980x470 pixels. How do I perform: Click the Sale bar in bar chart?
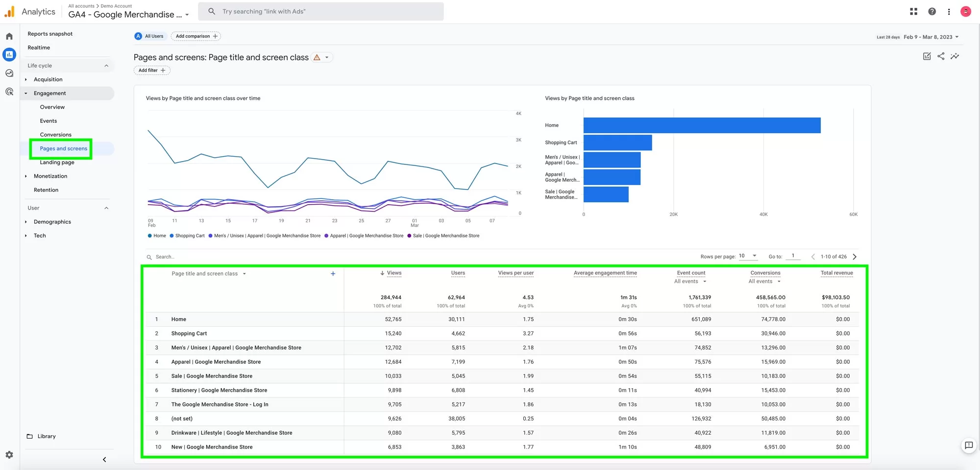[606, 194]
